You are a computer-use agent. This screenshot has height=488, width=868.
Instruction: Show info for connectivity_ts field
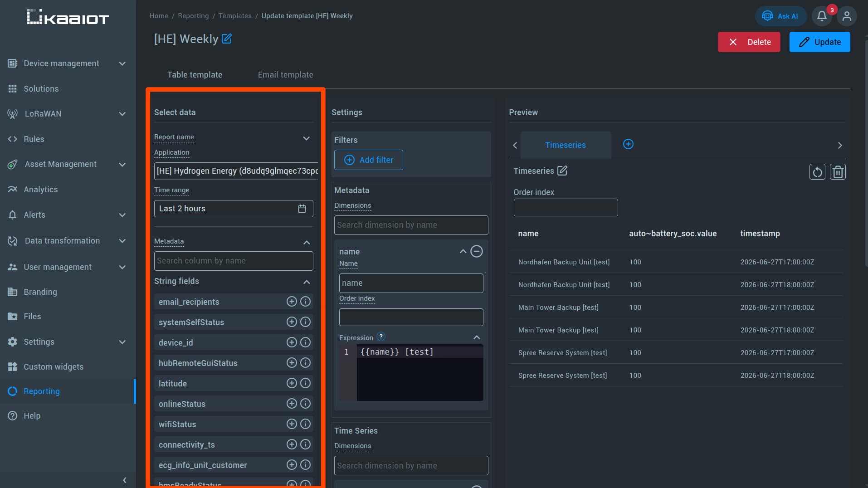point(306,444)
